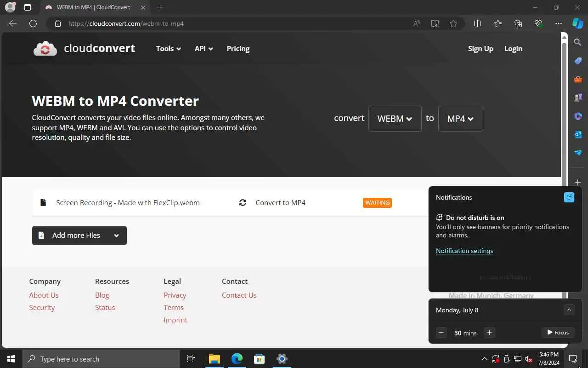Viewport: 588px width, 368px height.
Task: Open a new browser tab with plus button
Action: click(x=160, y=7)
